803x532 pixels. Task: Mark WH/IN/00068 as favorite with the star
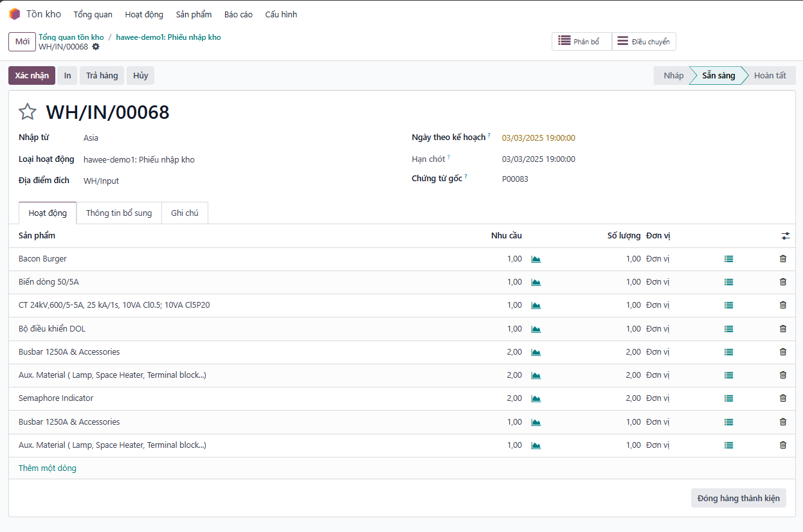tap(28, 112)
